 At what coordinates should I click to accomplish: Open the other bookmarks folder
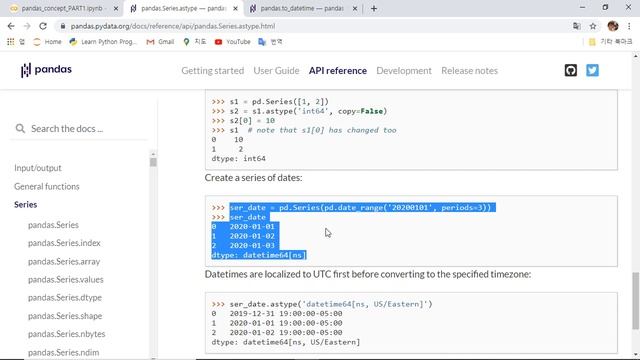[x=611, y=42]
